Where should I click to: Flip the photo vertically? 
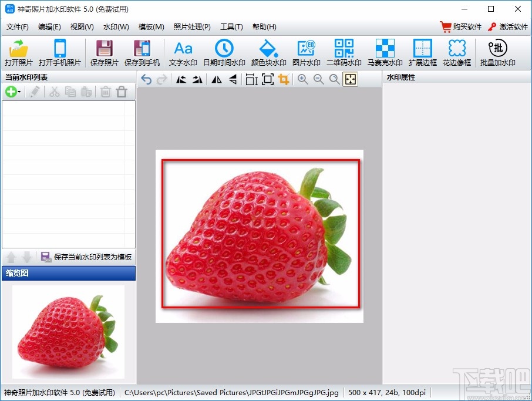[233, 80]
